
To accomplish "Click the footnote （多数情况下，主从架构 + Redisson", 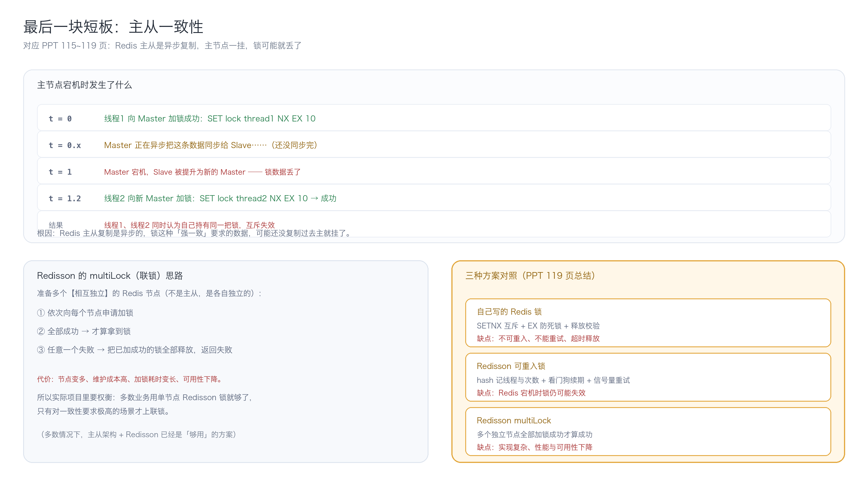I will [x=138, y=435].
